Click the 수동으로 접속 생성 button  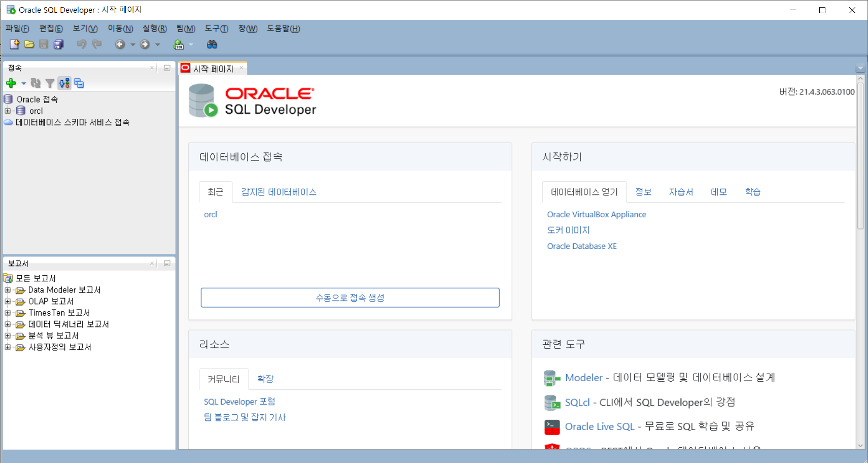pos(350,297)
